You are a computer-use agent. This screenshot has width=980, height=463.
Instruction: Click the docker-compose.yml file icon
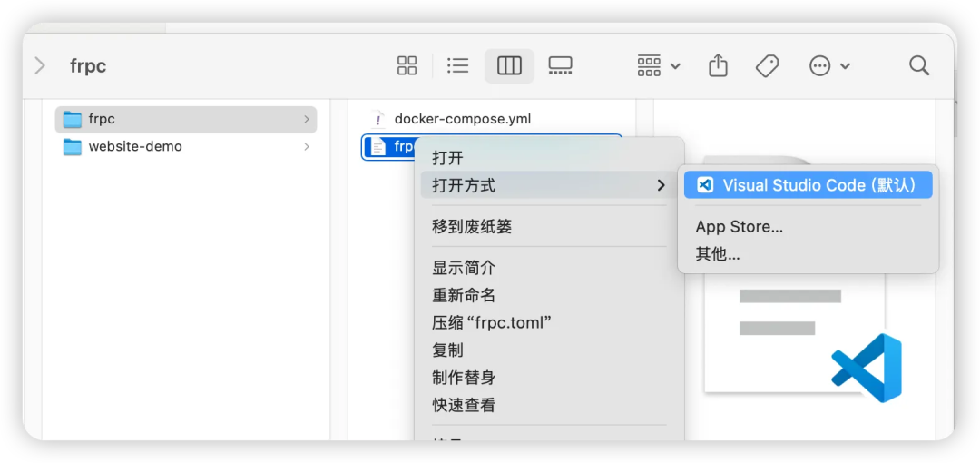[x=377, y=119]
